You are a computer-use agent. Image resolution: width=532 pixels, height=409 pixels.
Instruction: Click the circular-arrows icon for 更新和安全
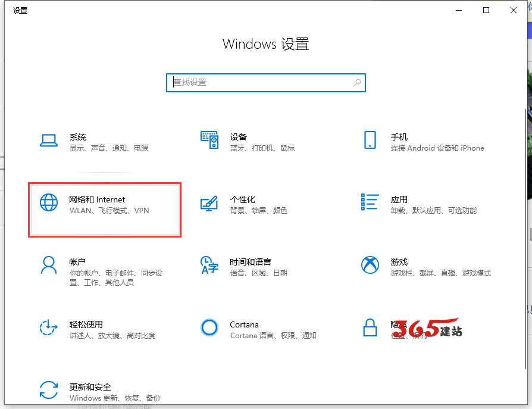[x=49, y=390]
